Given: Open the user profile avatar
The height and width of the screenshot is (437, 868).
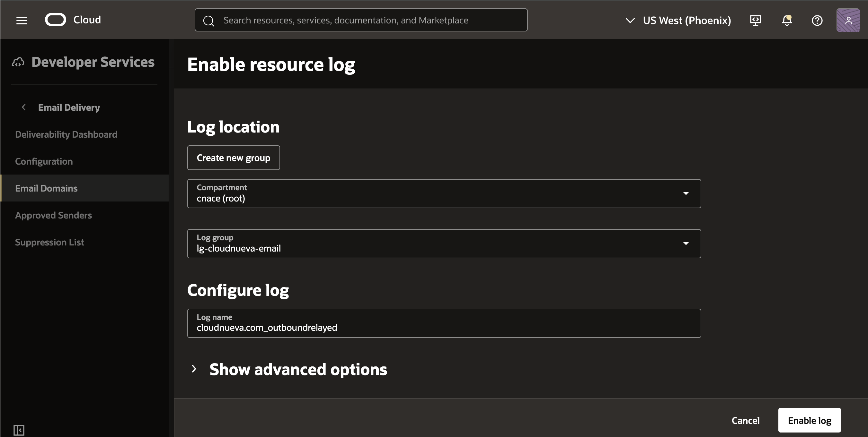Looking at the screenshot, I should 848,20.
